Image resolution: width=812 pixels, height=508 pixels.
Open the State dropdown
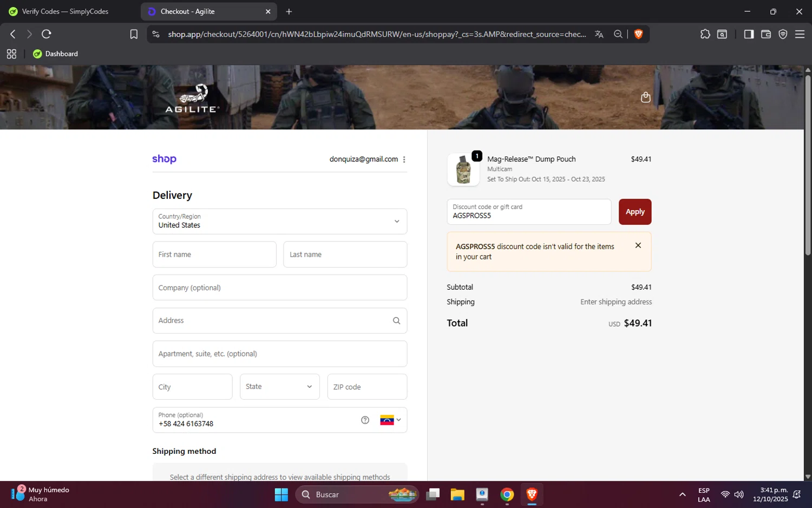click(280, 387)
